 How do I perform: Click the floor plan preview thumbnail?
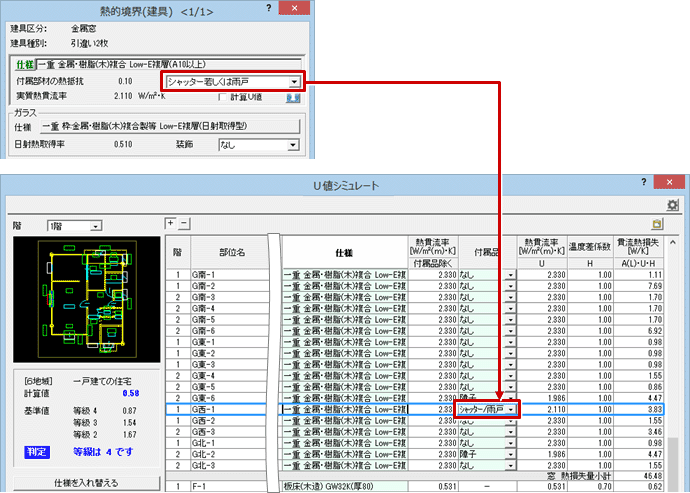coord(87,299)
